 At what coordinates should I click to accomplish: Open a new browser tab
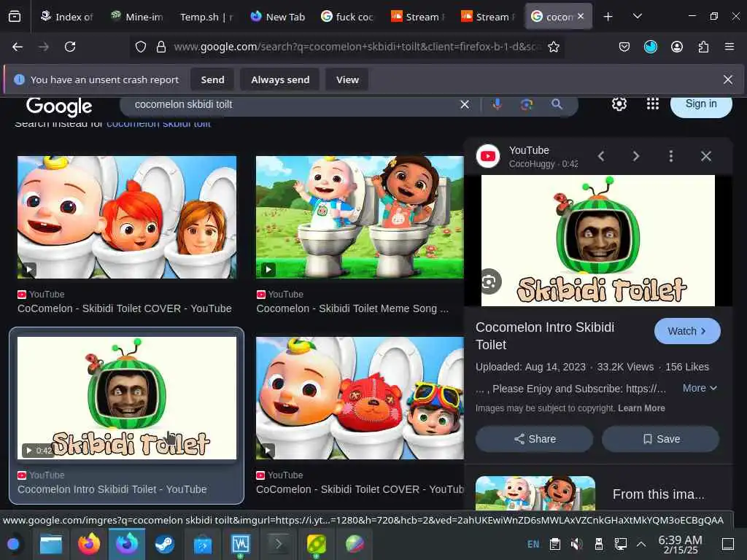pyautogui.click(x=608, y=17)
